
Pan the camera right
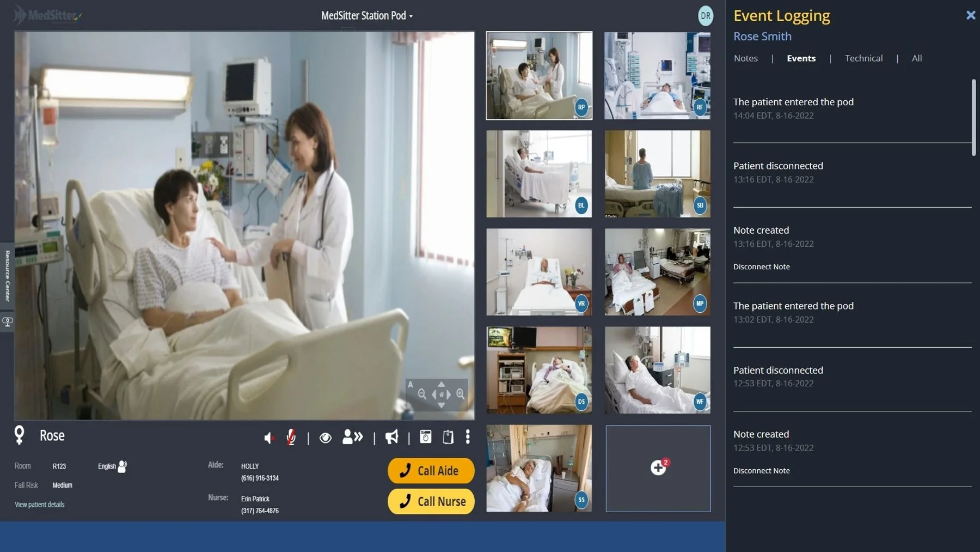coord(449,395)
